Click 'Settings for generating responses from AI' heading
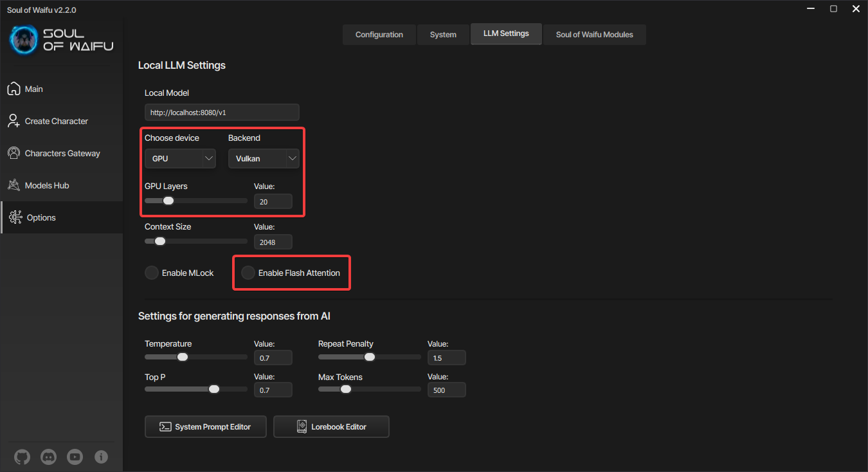The width and height of the screenshot is (868, 472). (x=235, y=316)
